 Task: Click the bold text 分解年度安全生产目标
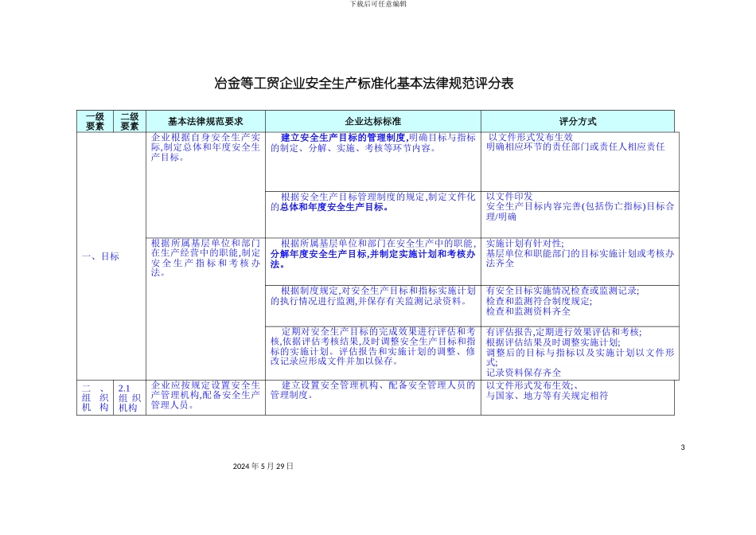[318, 254]
